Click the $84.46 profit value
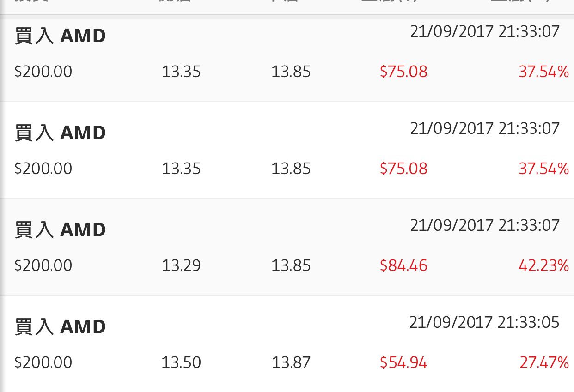This screenshot has width=574, height=392. tap(403, 265)
